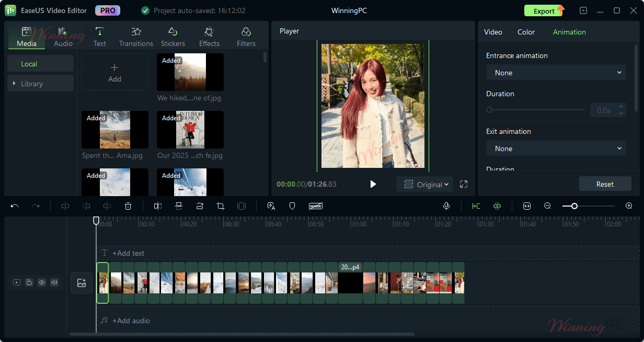The width and height of the screenshot is (644, 342).
Task: Click the PRO badge
Action: click(x=108, y=10)
